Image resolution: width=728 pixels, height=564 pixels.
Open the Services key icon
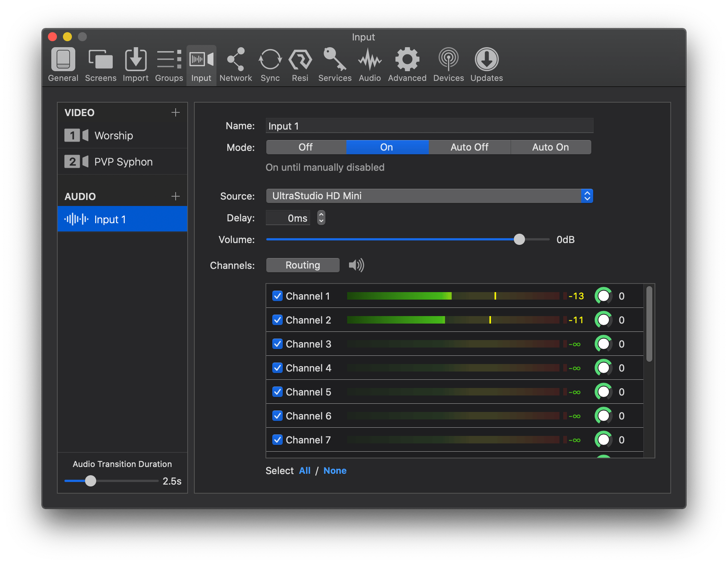point(334,64)
